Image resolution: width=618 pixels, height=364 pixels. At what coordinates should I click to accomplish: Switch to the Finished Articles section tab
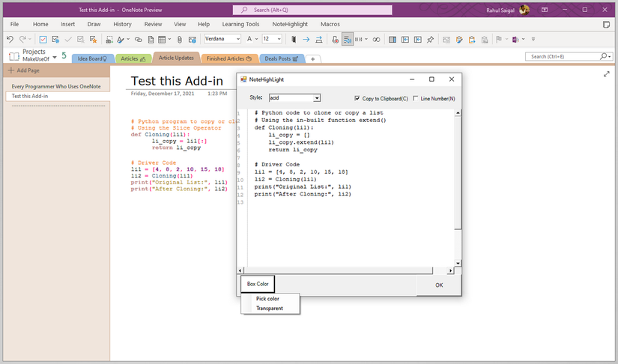[x=228, y=58]
